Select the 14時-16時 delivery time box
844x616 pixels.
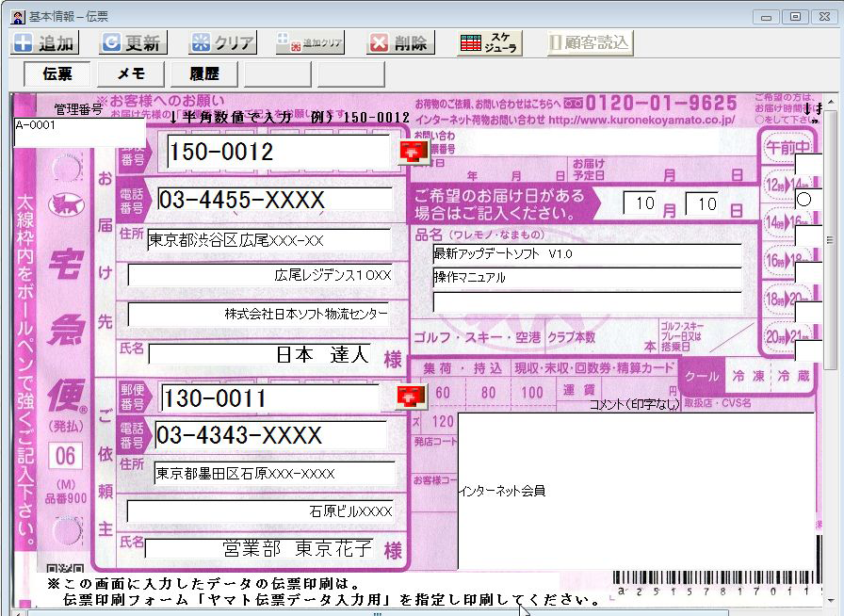click(x=808, y=236)
